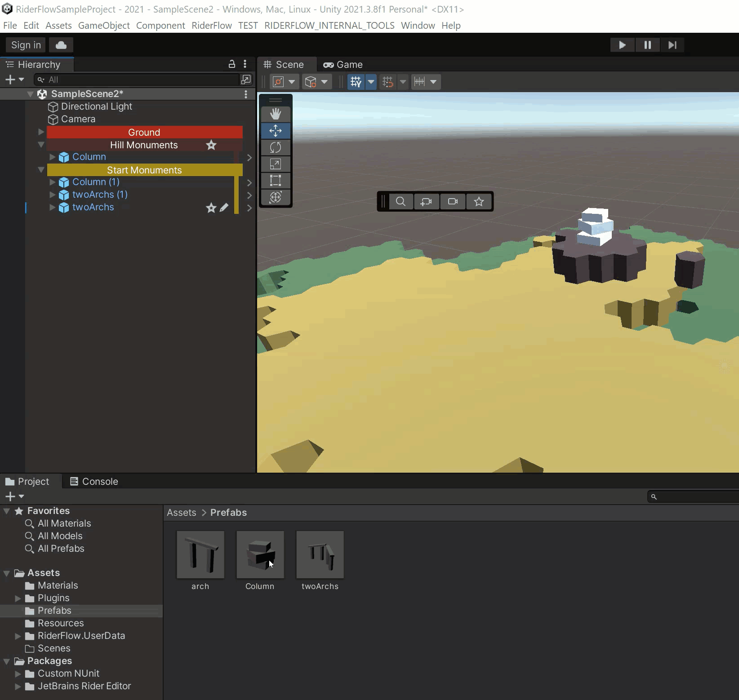
Task: Toggle star on Hill Monuments row
Action: pos(211,145)
